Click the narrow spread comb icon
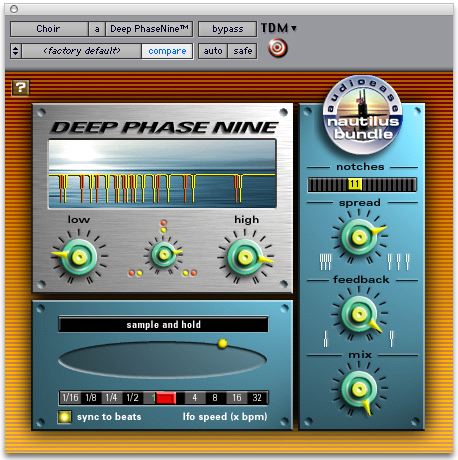The image size is (458, 460). (x=325, y=262)
